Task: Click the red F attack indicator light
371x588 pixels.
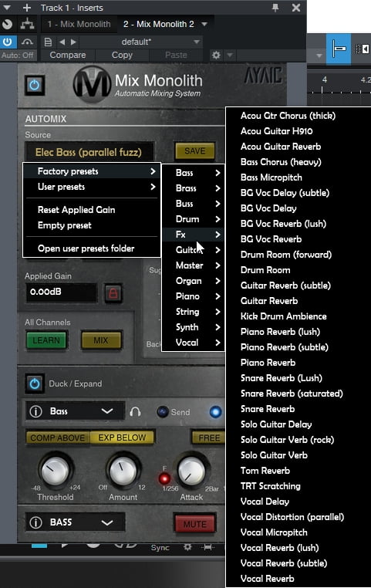Action: click(x=164, y=478)
